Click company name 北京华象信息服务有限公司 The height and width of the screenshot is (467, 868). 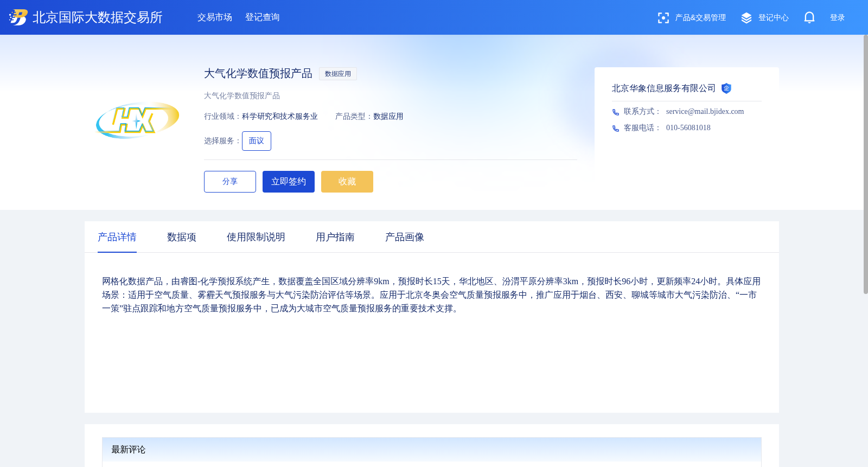[x=663, y=88]
